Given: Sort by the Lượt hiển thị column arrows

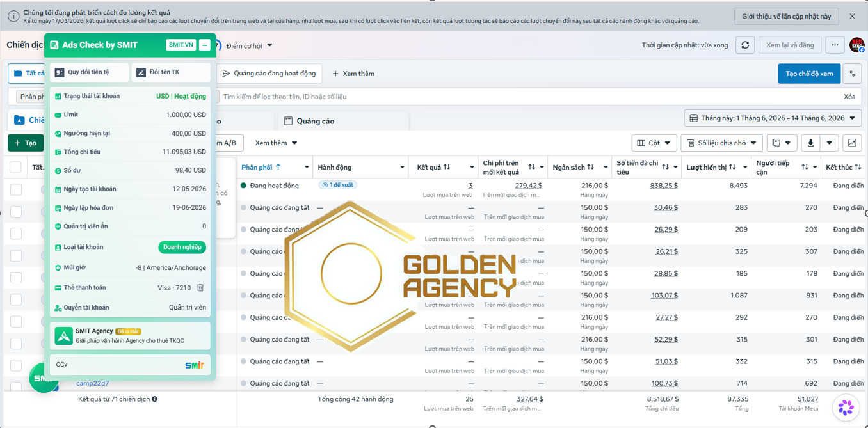Looking at the screenshot, I should tap(732, 168).
